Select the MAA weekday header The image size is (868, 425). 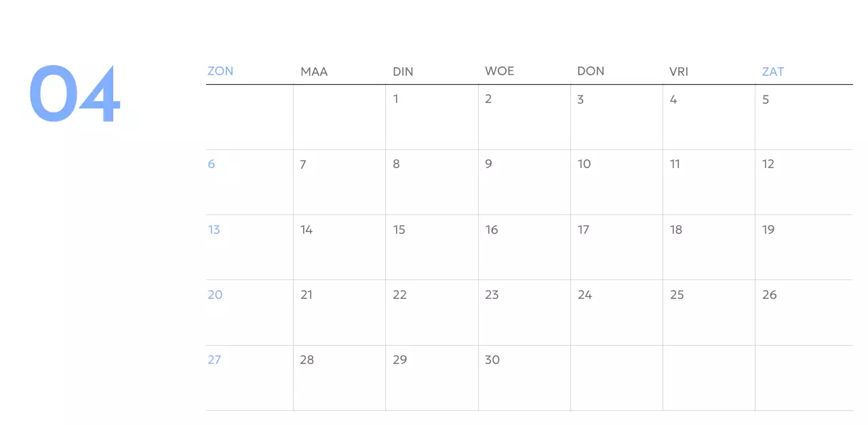(x=314, y=71)
